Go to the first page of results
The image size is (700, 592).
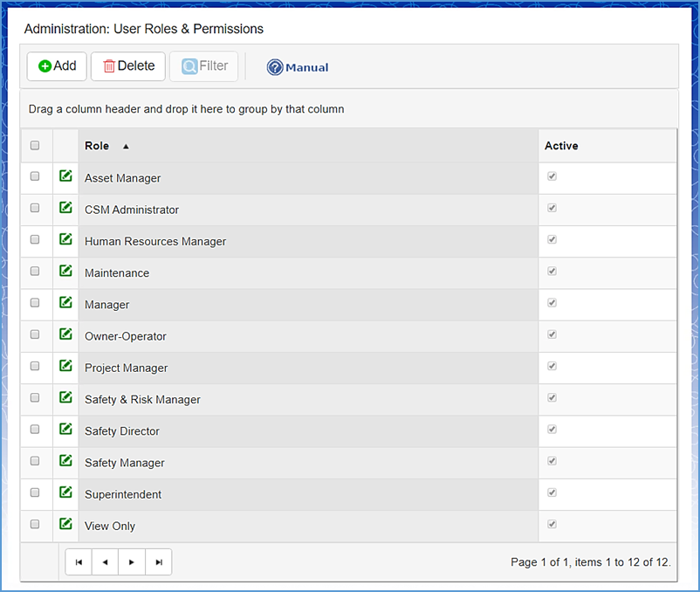tap(79, 562)
